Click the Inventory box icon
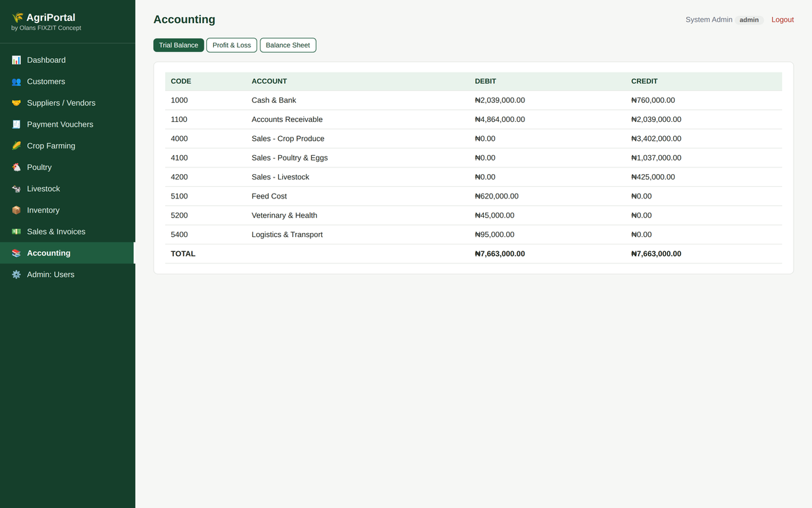Screen dimensions: 812x508 coord(16,211)
